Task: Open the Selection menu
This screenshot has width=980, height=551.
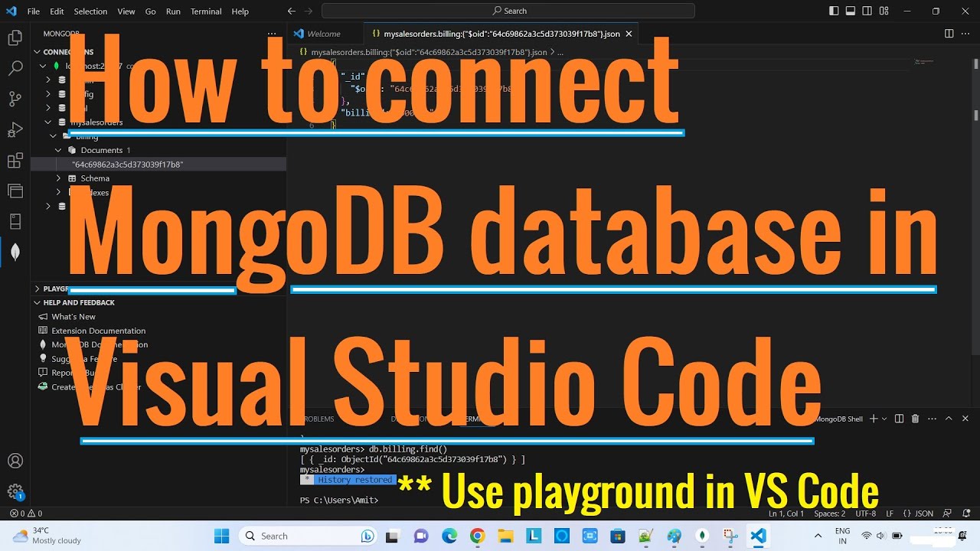Action: (90, 11)
